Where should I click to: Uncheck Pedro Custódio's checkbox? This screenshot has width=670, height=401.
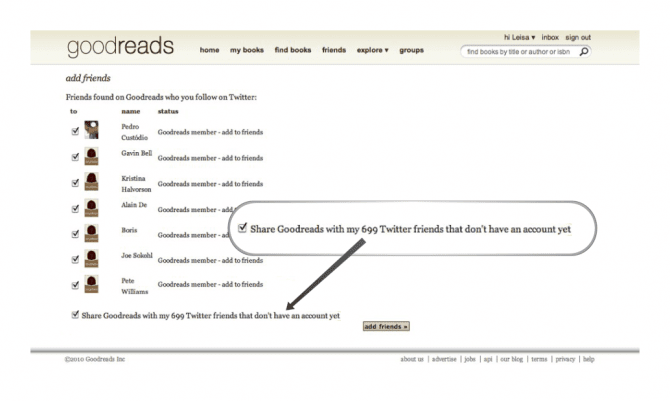pos(75,131)
